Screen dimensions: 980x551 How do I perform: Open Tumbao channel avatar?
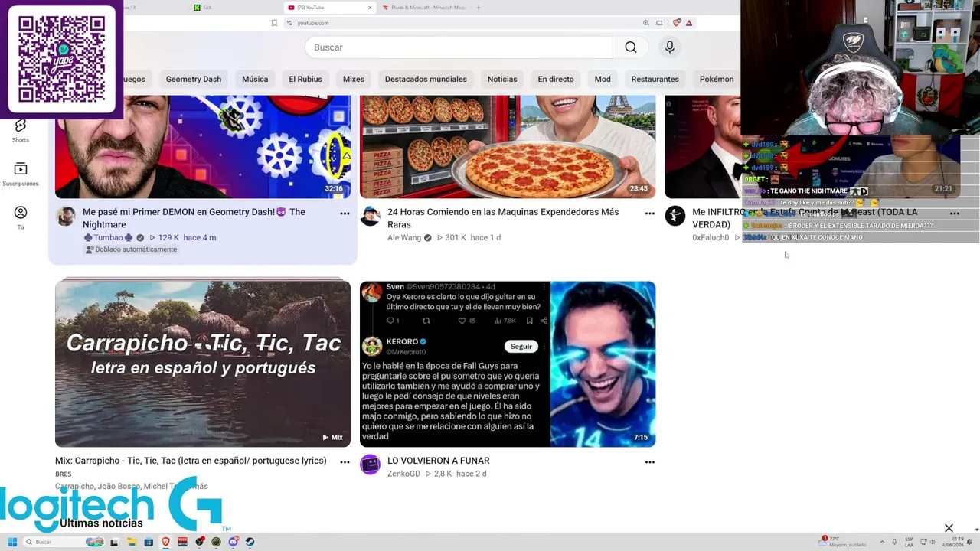point(66,216)
